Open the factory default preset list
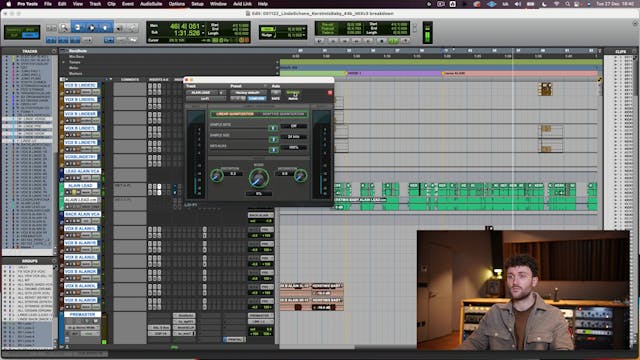The image size is (640, 360). pos(248,93)
